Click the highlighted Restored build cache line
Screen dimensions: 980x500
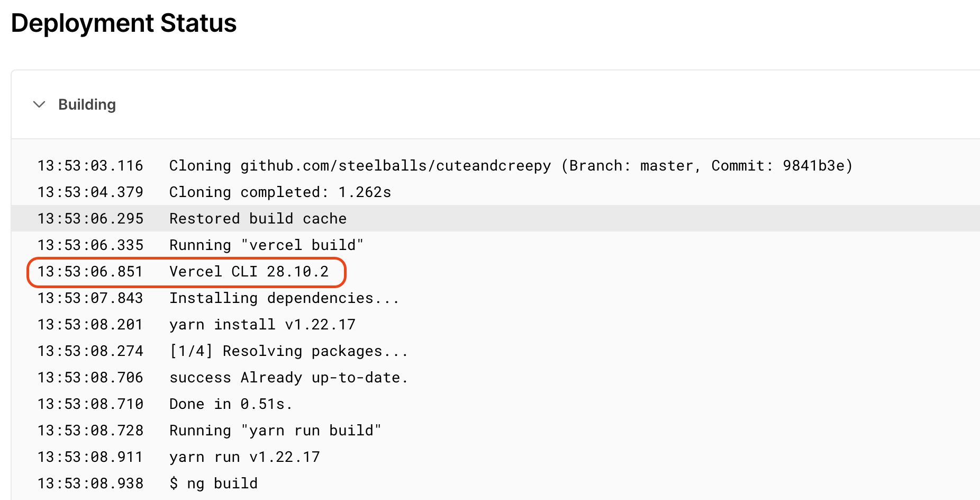495,218
